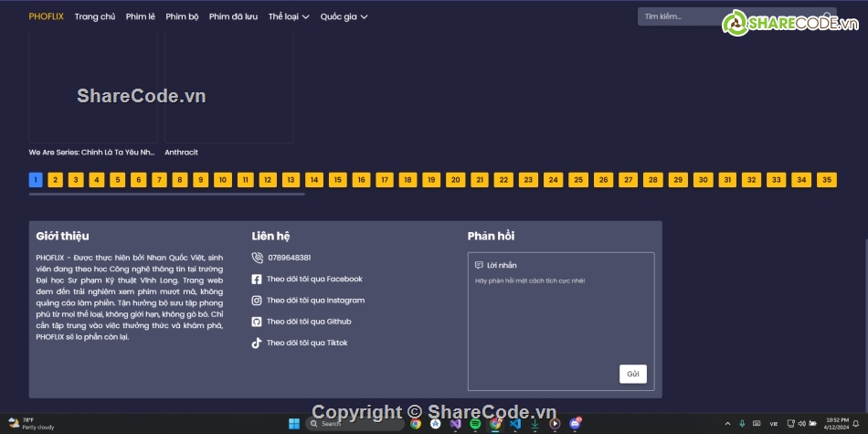The height and width of the screenshot is (434, 868).
Task: Open the volume tray icon
Action: [x=801, y=424]
